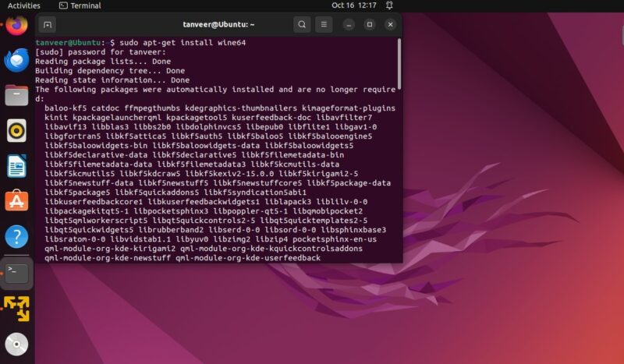624x364 pixels.
Task: Click 'Reading package lists... Done' line
Action: click(103, 62)
